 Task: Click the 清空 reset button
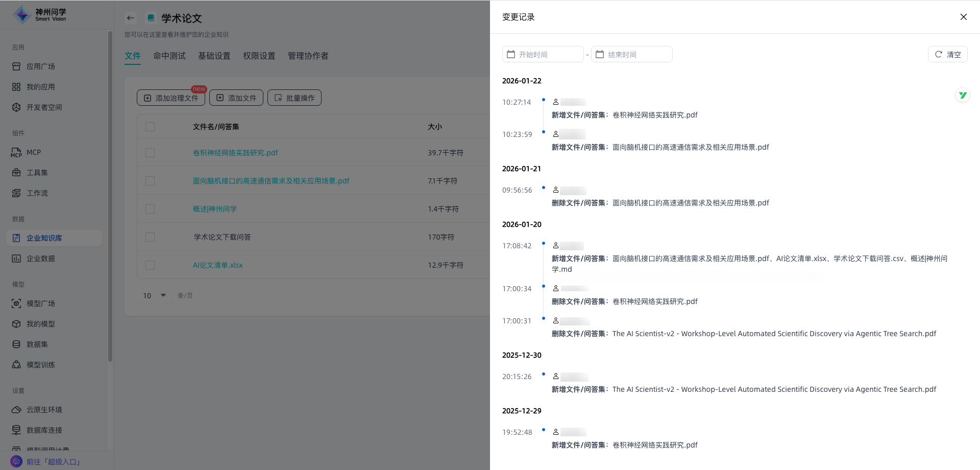[947, 54]
